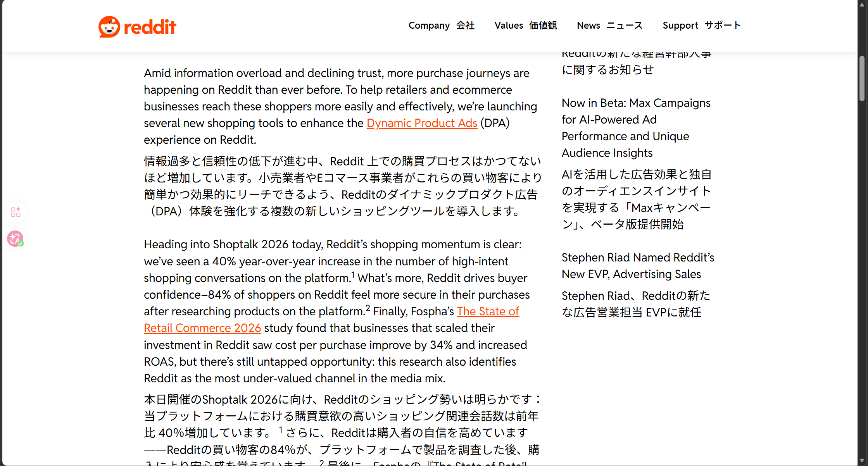Open the Max Campaigns beta article
This screenshot has width=868, height=466.
coord(636,128)
